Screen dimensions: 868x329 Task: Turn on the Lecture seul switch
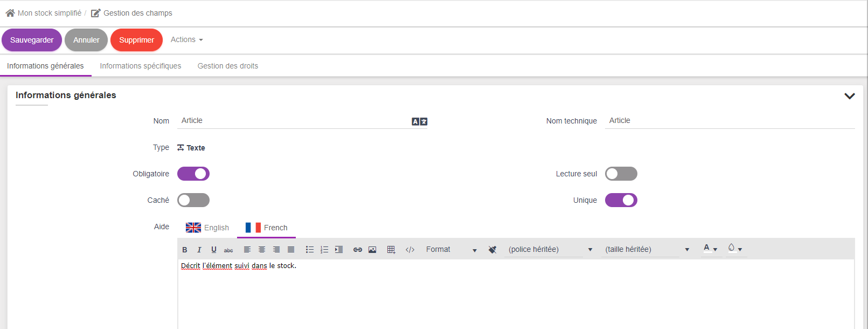point(621,174)
